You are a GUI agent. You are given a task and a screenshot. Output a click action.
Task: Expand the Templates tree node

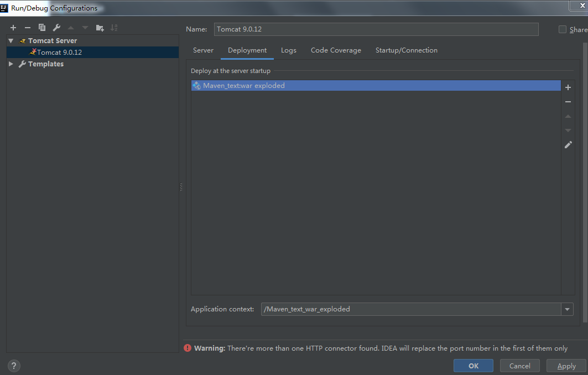click(11, 64)
